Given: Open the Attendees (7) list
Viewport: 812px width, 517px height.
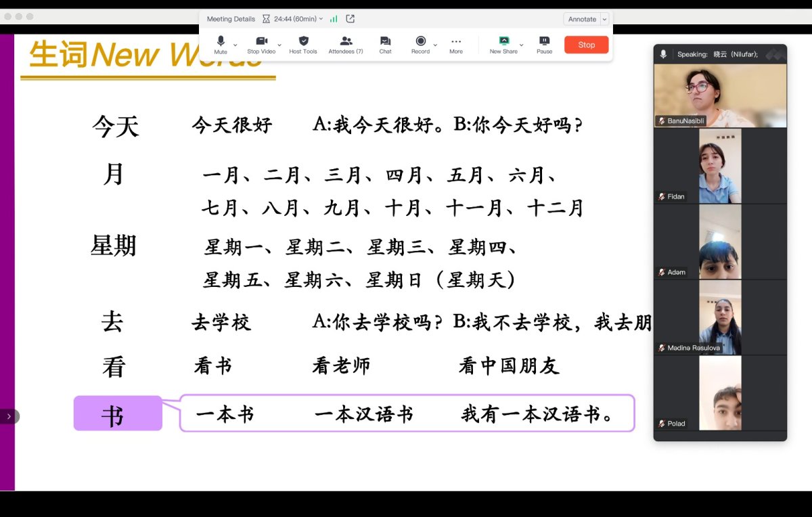Looking at the screenshot, I should (346, 45).
